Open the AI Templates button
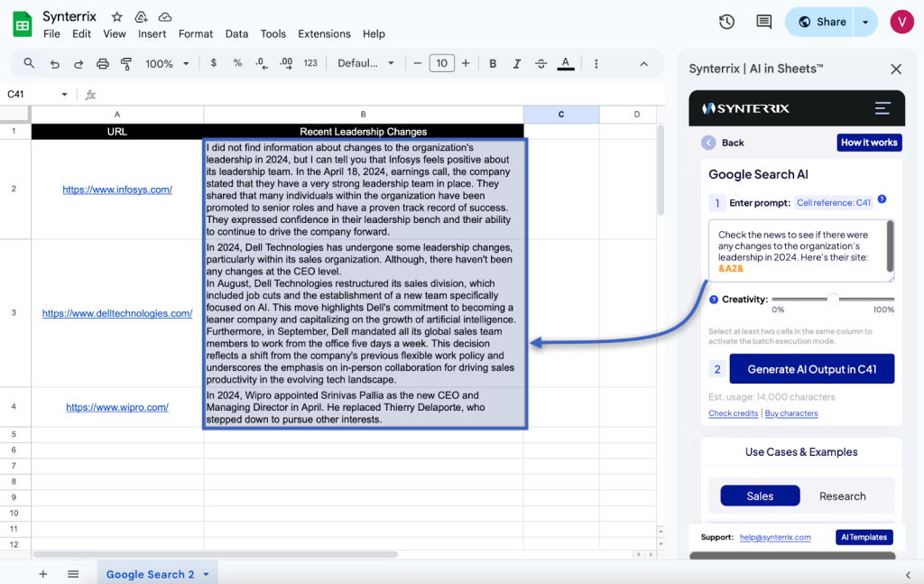Viewport: 924px width, 584px height. pyautogui.click(x=864, y=537)
